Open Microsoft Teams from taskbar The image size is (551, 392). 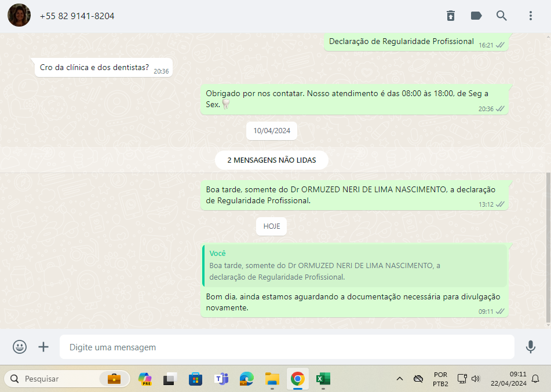[221, 379]
